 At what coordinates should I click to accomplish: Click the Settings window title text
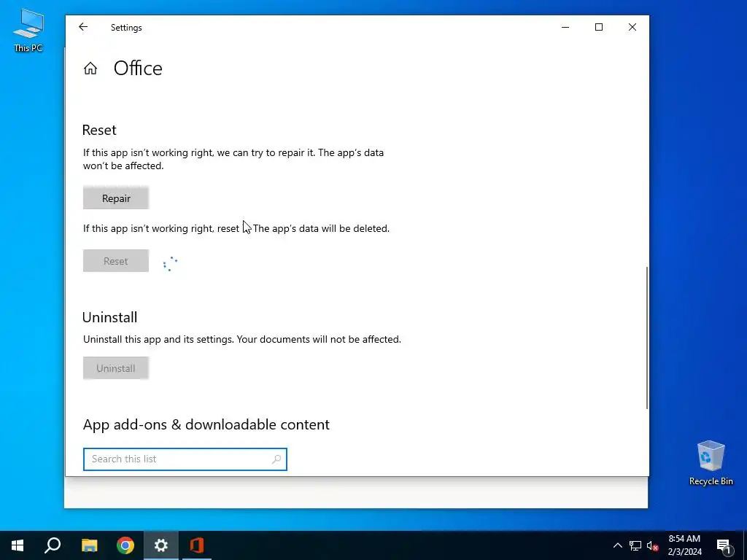pos(126,28)
